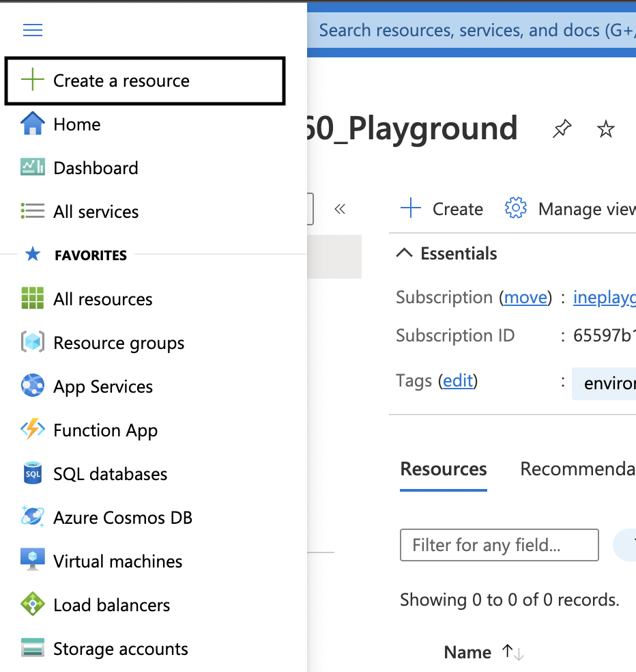Collapse the Essentials section

click(405, 253)
